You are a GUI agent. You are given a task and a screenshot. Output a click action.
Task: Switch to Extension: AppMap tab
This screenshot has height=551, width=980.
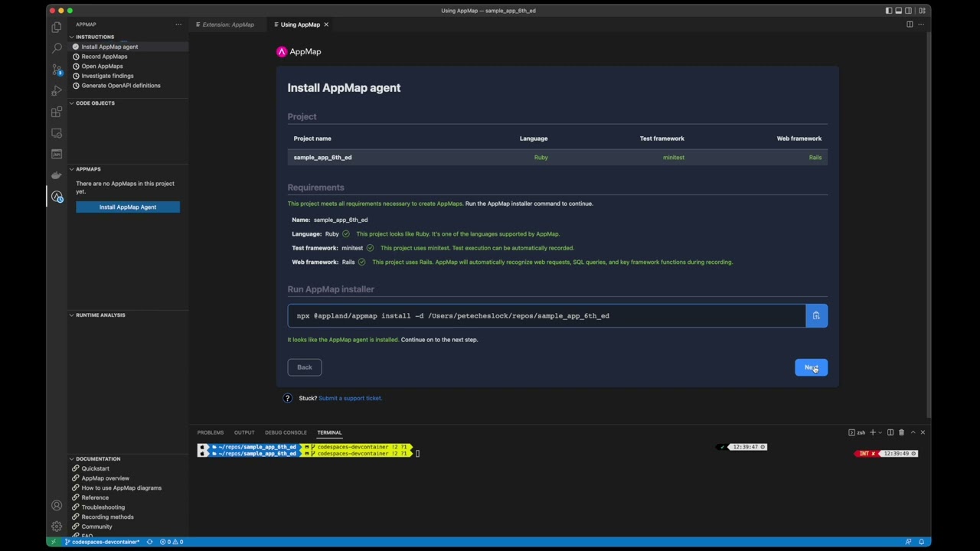pyautogui.click(x=227, y=24)
